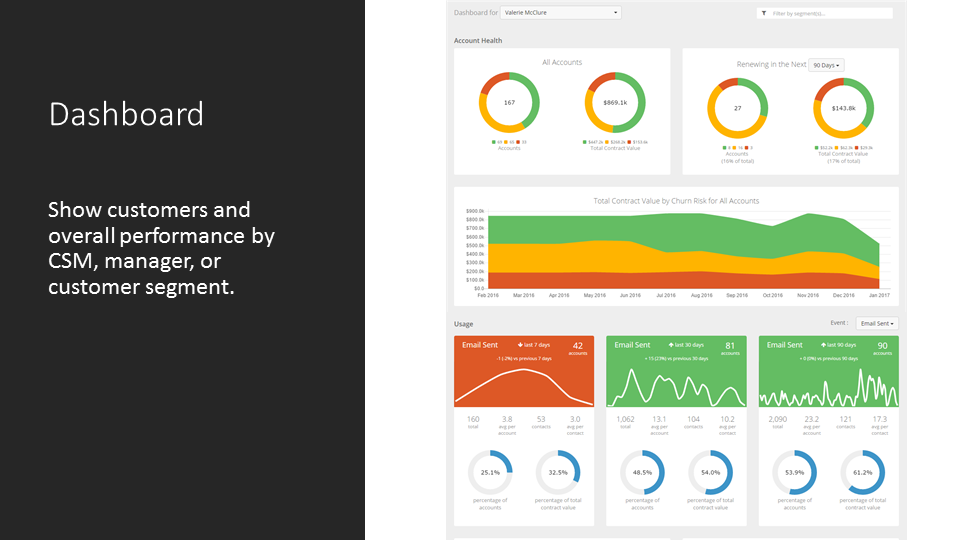Click the down arrow icon by last 7 days
The height and width of the screenshot is (540, 960).
(x=520, y=345)
